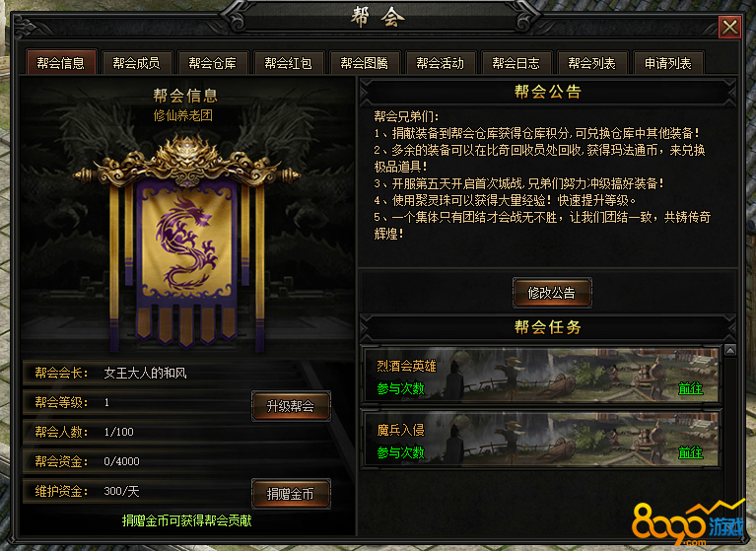
Task: Click the 升级帮会 button
Action: [291, 406]
